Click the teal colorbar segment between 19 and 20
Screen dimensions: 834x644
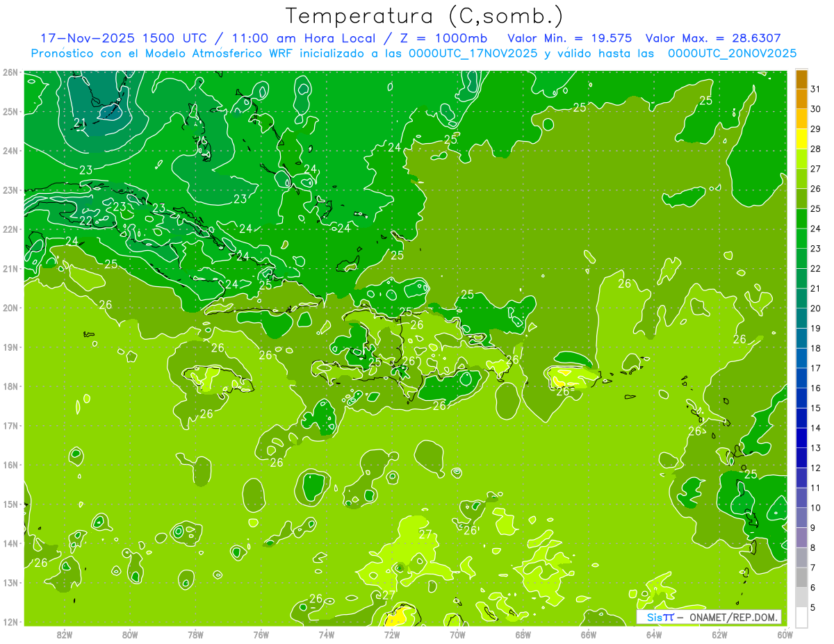point(801,318)
